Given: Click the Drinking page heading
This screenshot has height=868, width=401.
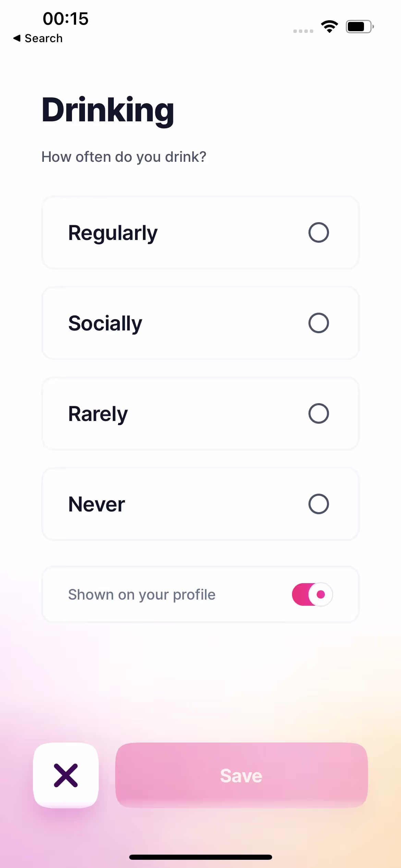Looking at the screenshot, I should pos(108,110).
